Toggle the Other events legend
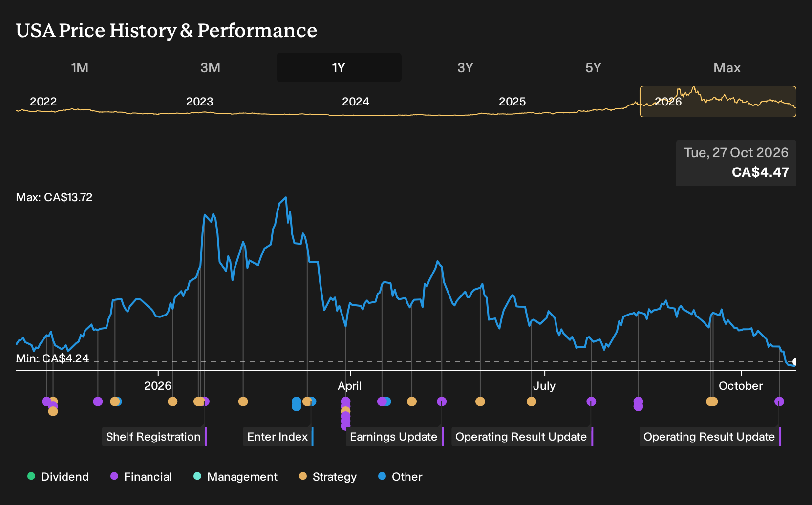Viewport: 812px width, 505px height. click(x=400, y=476)
